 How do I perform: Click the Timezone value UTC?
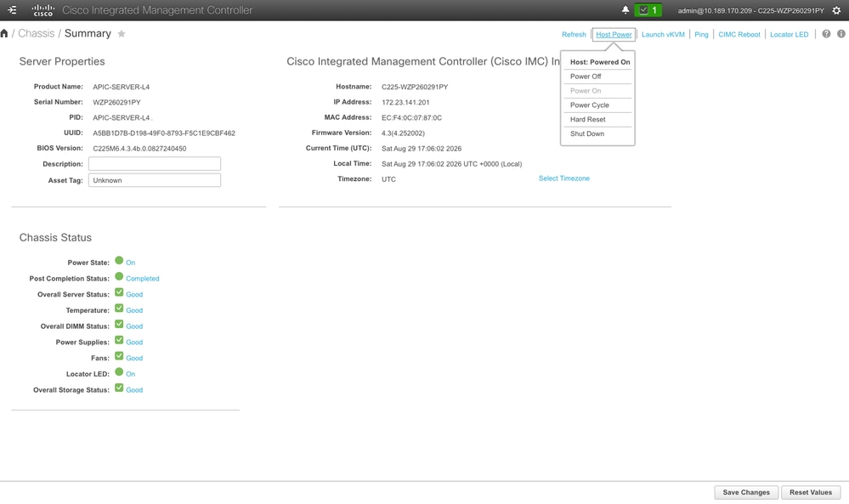click(x=388, y=179)
